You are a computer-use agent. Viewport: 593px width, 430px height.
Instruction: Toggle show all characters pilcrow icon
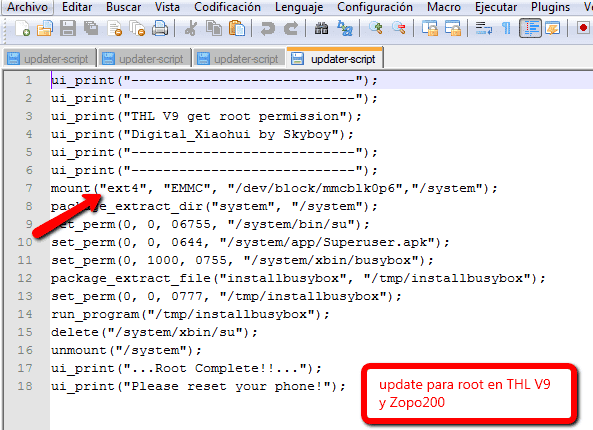click(506, 28)
